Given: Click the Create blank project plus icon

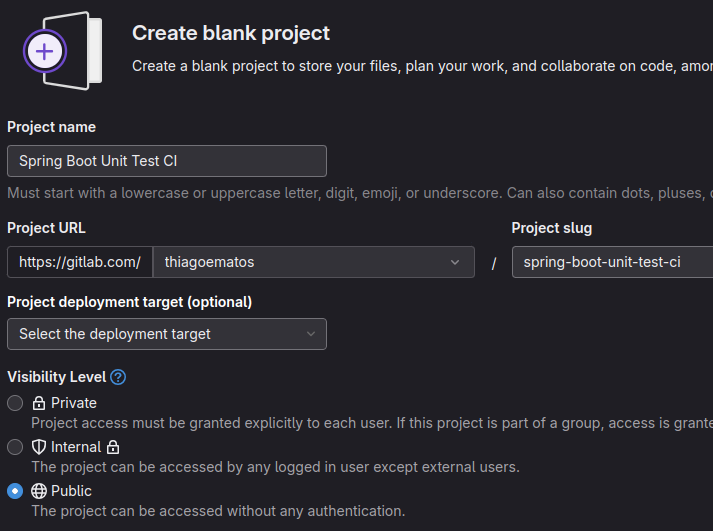Looking at the screenshot, I should pos(45,51).
